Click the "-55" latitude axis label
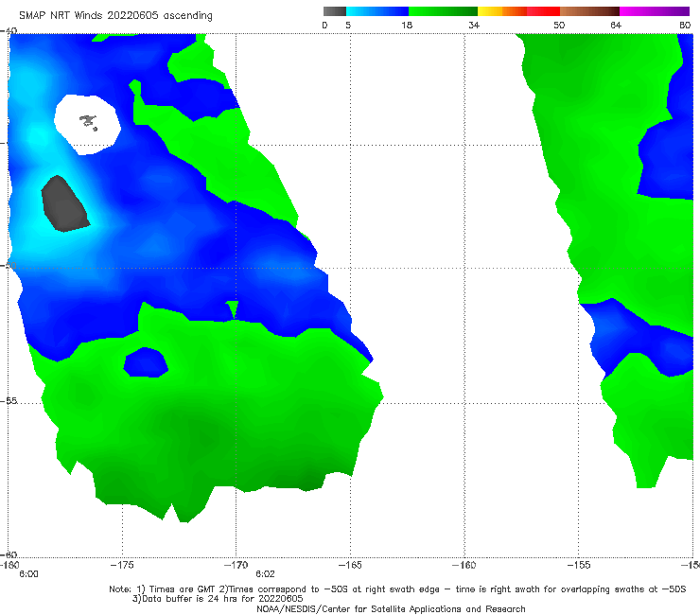 [9, 400]
